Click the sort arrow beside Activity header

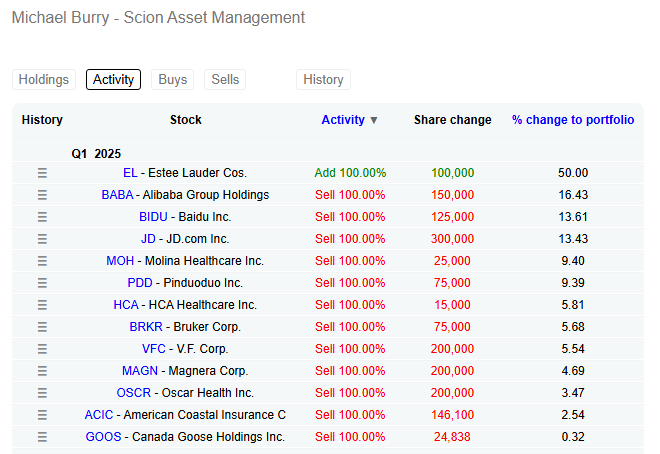tap(373, 120)
